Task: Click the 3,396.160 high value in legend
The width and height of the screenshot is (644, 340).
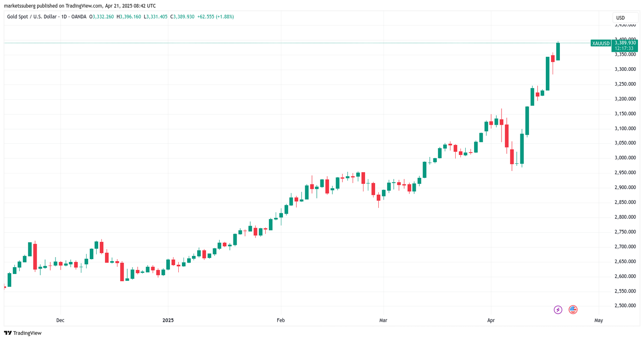Action: (x=130, y=17)
